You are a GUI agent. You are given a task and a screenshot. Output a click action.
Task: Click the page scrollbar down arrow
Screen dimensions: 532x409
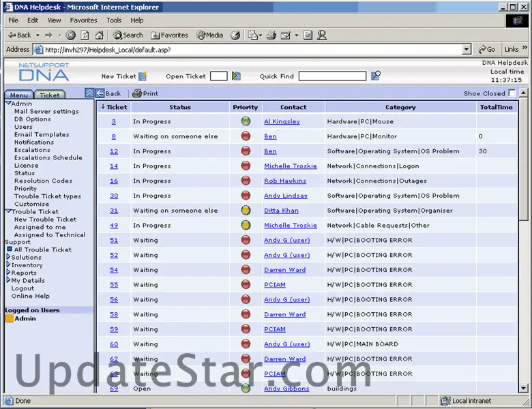point(523,388)
